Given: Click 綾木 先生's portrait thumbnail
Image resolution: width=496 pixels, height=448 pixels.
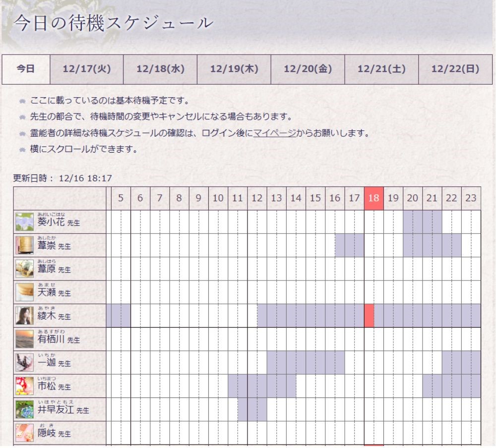Looking at the screenshot, I should pos(24,316).
